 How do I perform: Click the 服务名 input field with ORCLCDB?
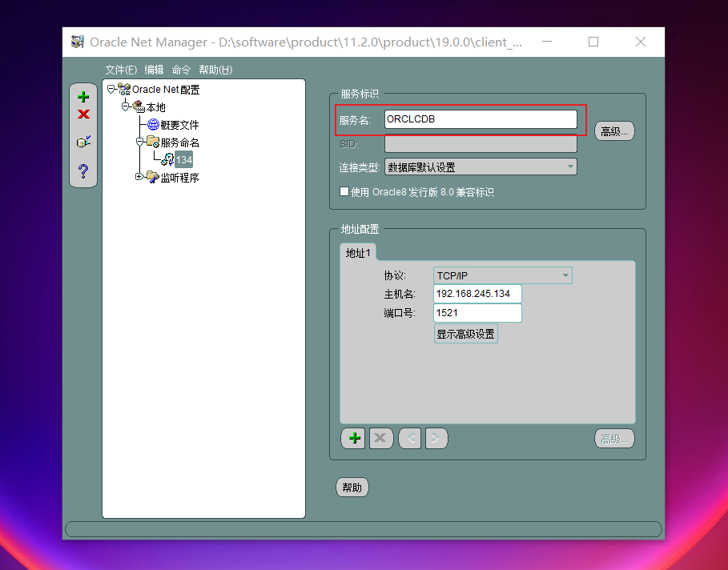[481, 119]
